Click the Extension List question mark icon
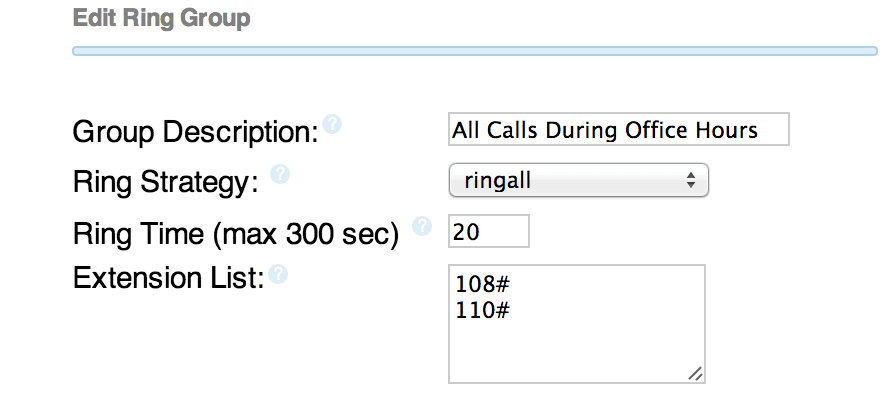Image resolution: width=890 pixels, height=394 pixels. (x=278, y=274)
